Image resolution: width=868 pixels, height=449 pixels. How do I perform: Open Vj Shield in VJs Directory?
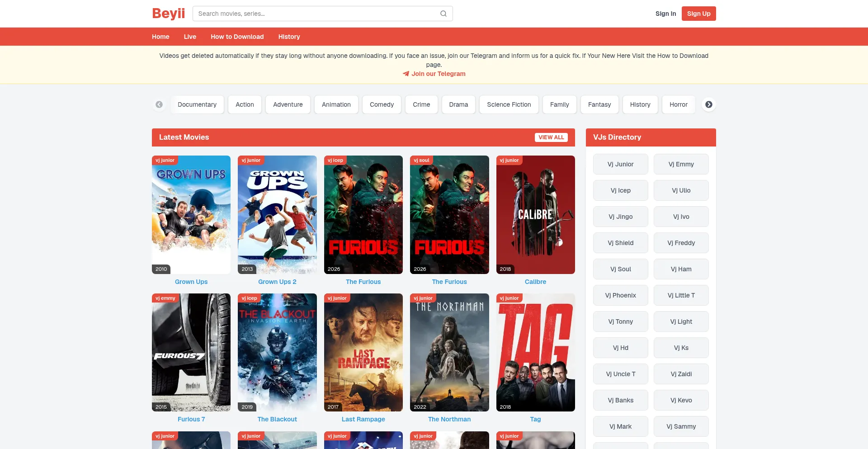click(x=621, y=243)
